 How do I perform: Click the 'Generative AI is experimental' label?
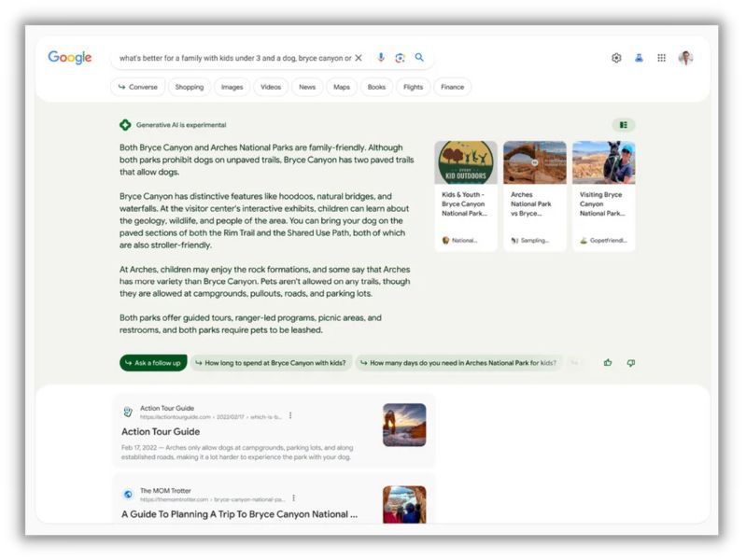click(181, 125)
